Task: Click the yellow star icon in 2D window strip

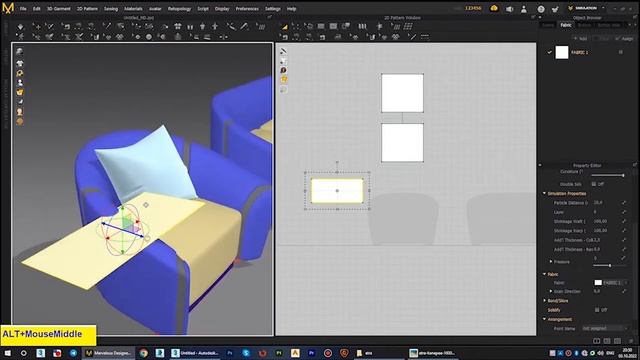Action: point(284,79)
